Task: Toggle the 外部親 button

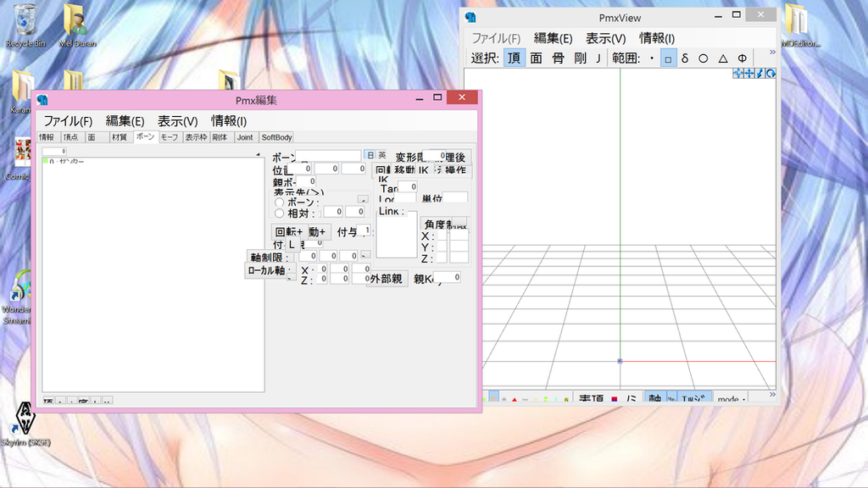Action: coord(387,278)
